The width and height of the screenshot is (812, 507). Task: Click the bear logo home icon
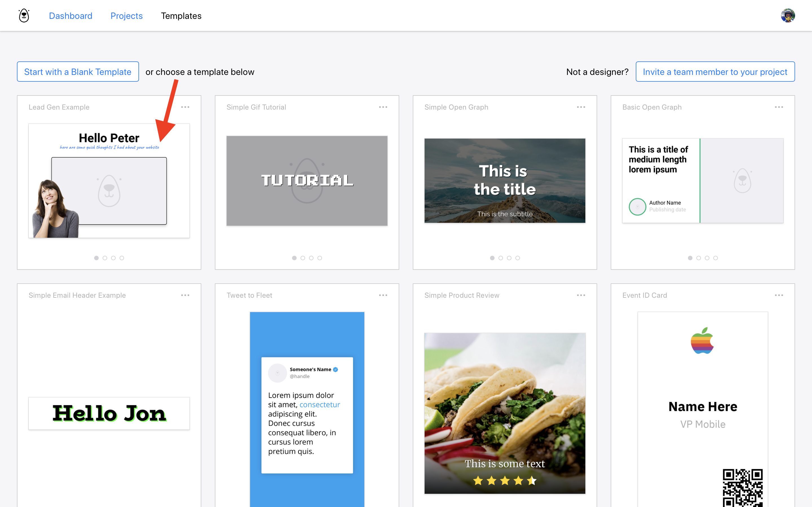tap(24, 16)
